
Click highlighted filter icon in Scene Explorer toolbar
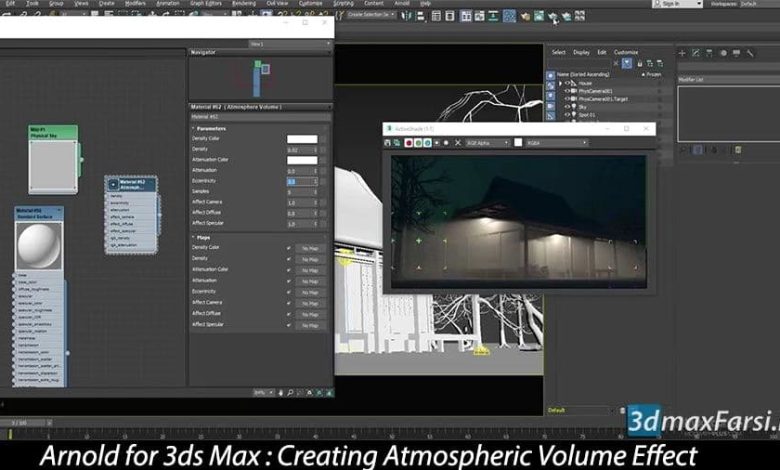click(x=627, y=64)
